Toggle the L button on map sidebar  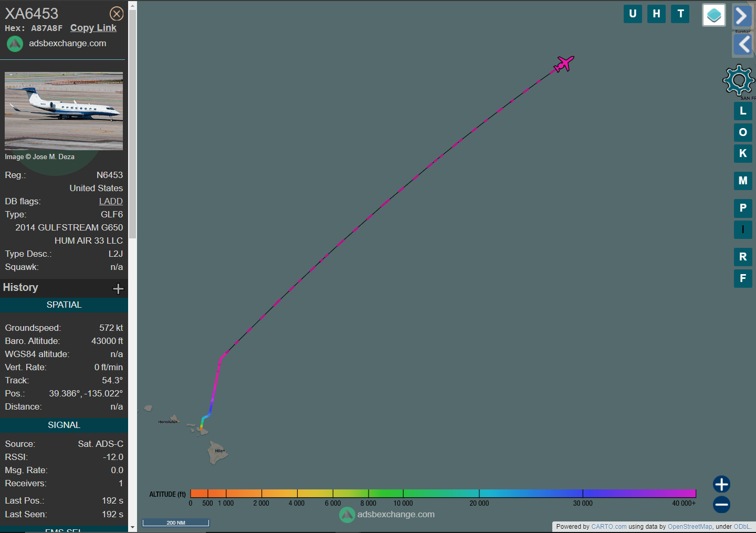coord(743,111)
